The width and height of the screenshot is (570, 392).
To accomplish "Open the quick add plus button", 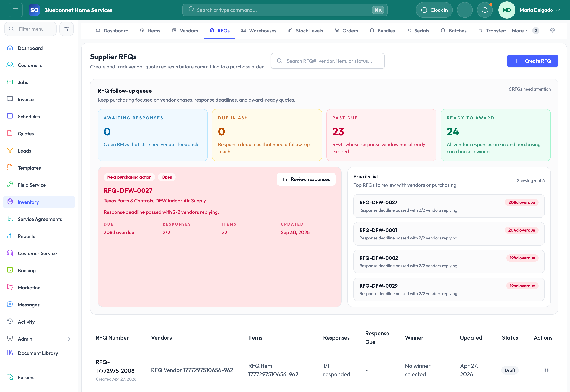I will coord(465,10).
